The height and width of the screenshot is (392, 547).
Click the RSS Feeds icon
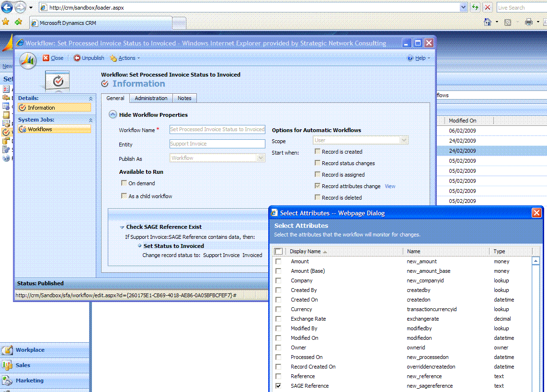point(508,22)
